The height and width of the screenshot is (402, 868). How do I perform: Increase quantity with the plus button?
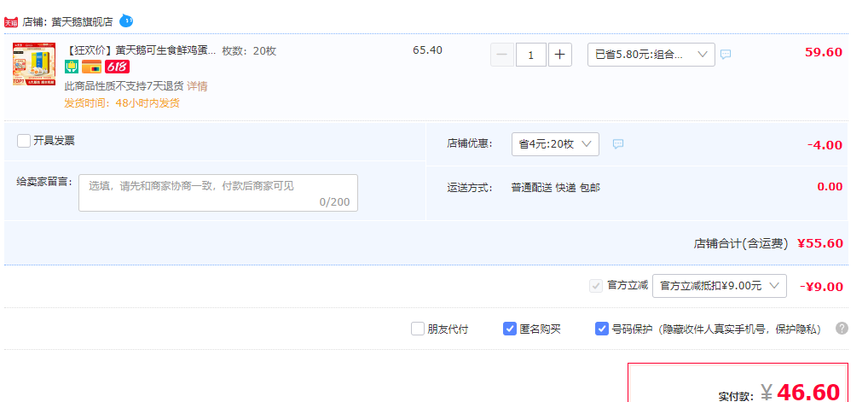click(559, 55)
